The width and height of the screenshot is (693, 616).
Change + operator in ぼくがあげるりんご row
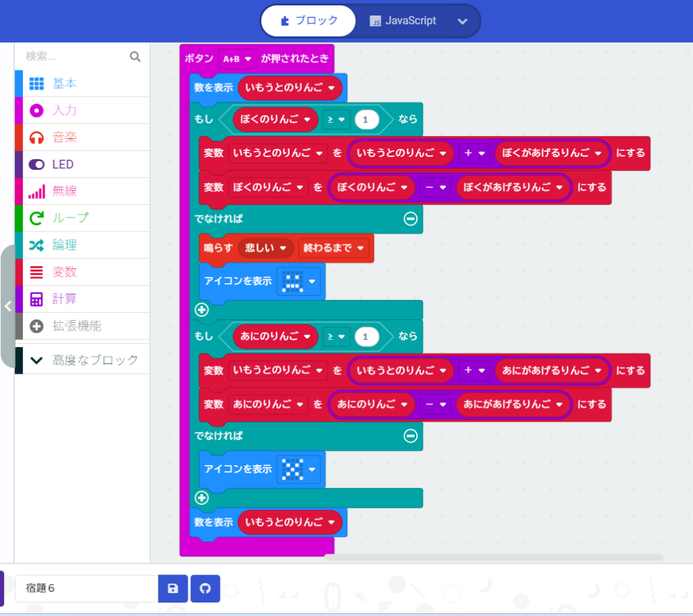474,153
